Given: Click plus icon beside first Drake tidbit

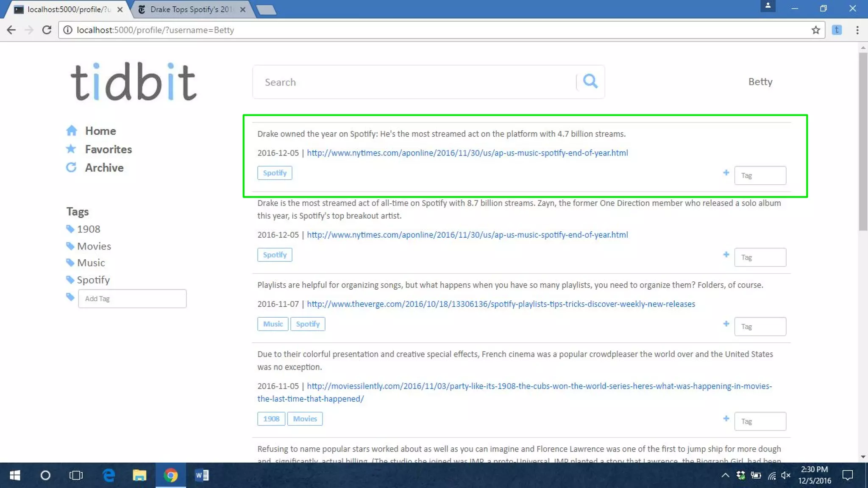Looking at the screenshot, I should point(726,172).
